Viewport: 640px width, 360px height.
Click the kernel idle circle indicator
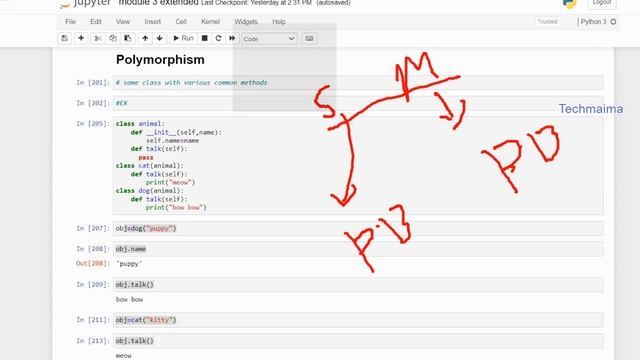tap(613, 22)
